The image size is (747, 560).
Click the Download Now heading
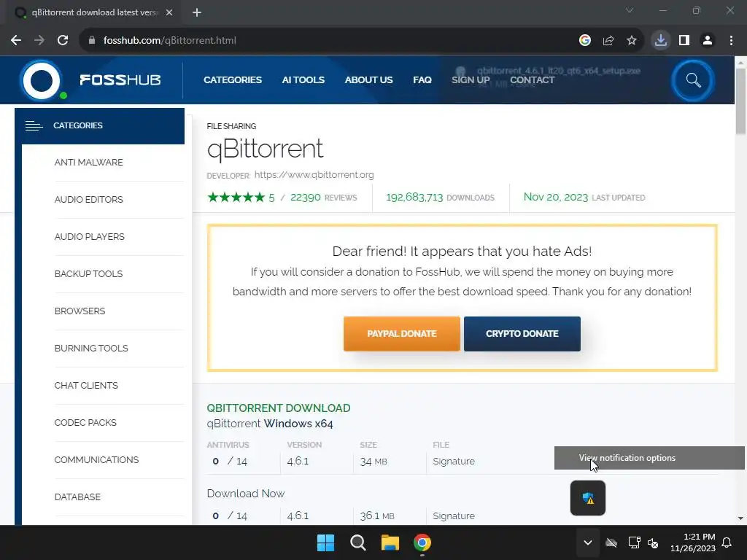pyautogui.click(x=245, y=494)
